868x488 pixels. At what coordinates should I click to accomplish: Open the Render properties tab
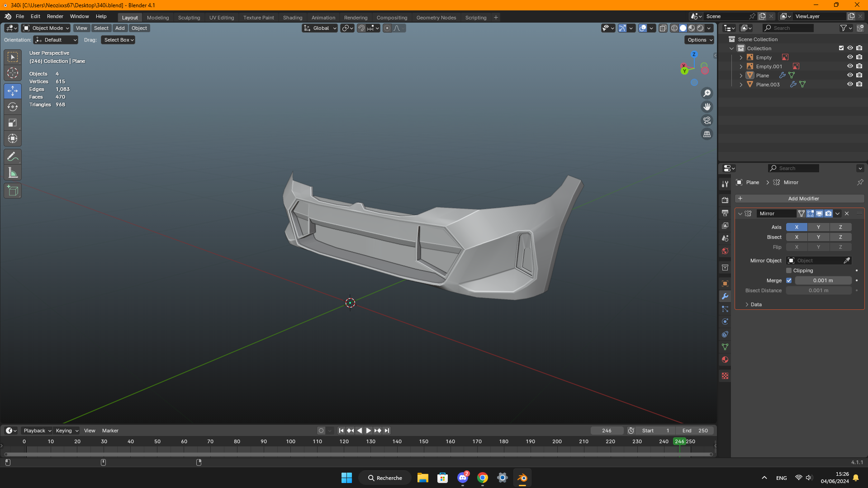[725, 200]
